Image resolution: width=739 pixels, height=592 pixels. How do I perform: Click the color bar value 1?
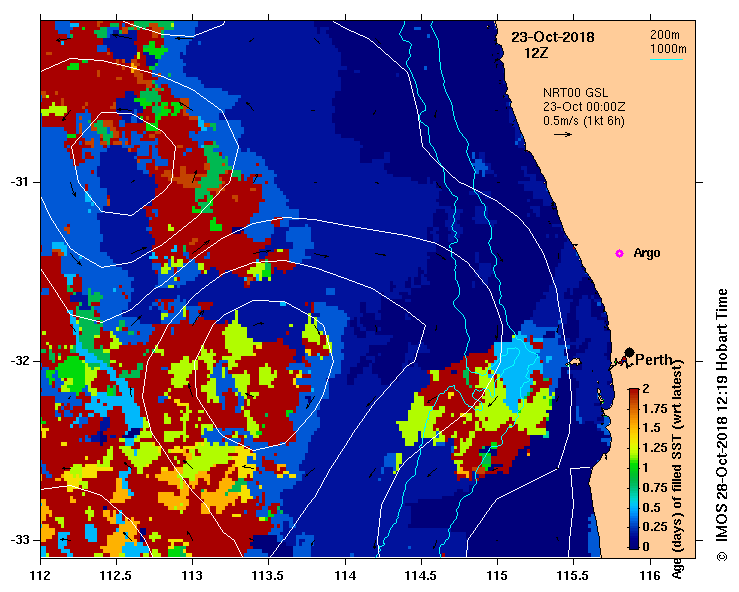646,468
